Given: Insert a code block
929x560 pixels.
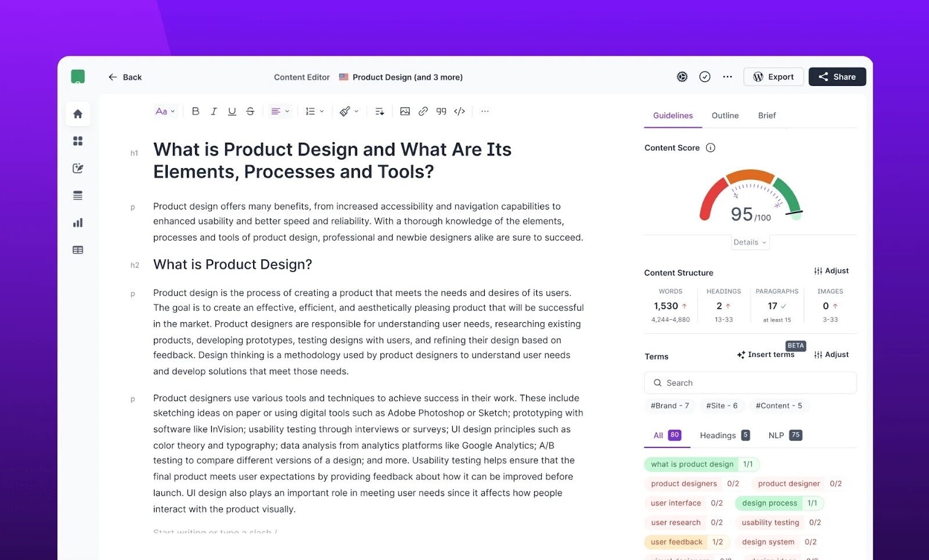Looking at the screenshot, I should coord(459,111).
